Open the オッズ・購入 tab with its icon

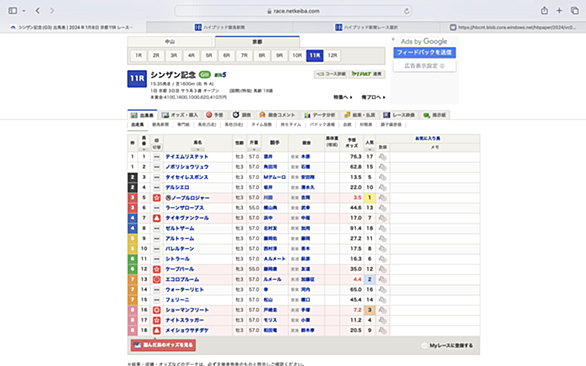tap(180, 115)
